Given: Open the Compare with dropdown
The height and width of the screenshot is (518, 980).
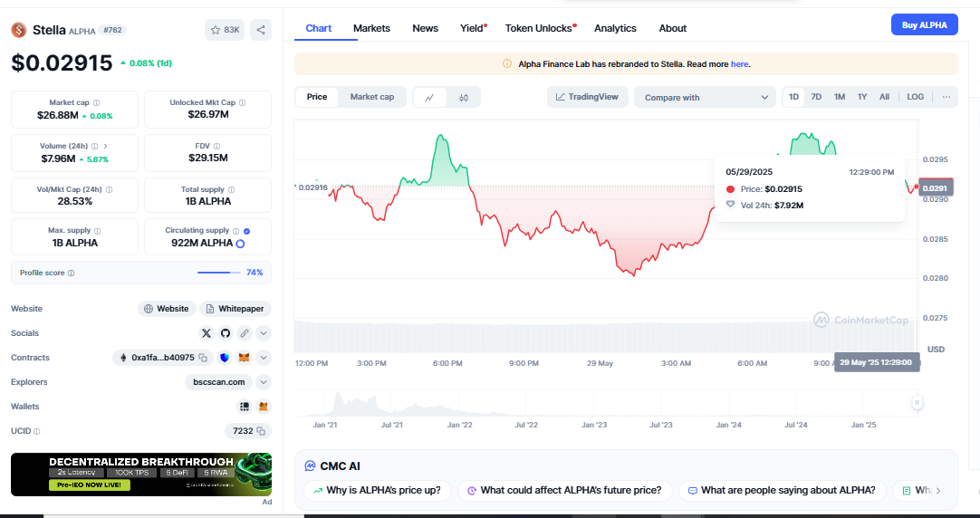Looking at the screenshot, I should pyautogui.click(x=705, y=98).
